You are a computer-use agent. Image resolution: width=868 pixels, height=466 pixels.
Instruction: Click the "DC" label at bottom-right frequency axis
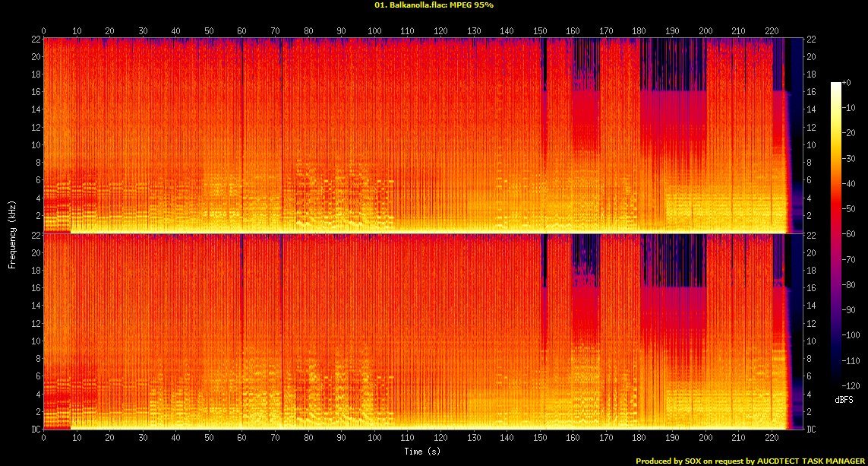pyautogui.click(x=811, y=430)
